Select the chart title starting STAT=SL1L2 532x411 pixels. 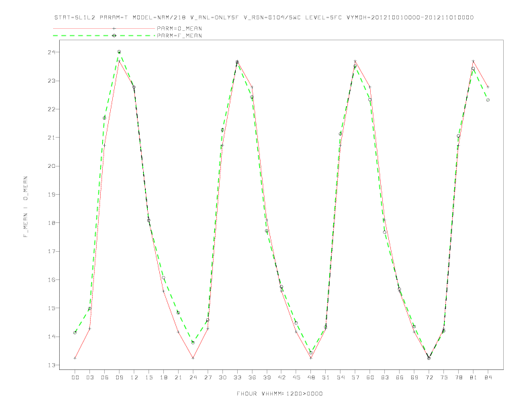point(263,17)
